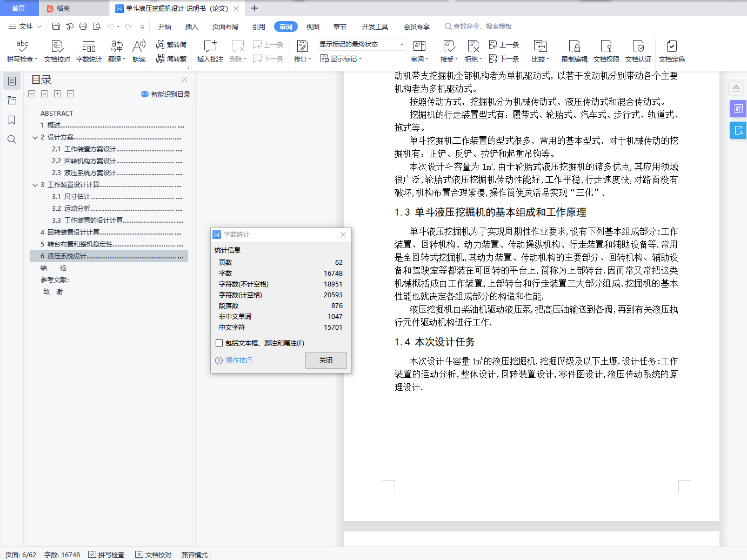Click the search magnifier in left sidebar
The width and height of the screenshot is (747, 560).
12,139
